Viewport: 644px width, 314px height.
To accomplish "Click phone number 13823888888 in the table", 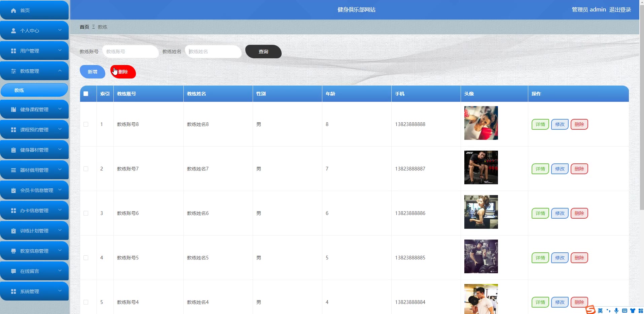I will [410, 124].
